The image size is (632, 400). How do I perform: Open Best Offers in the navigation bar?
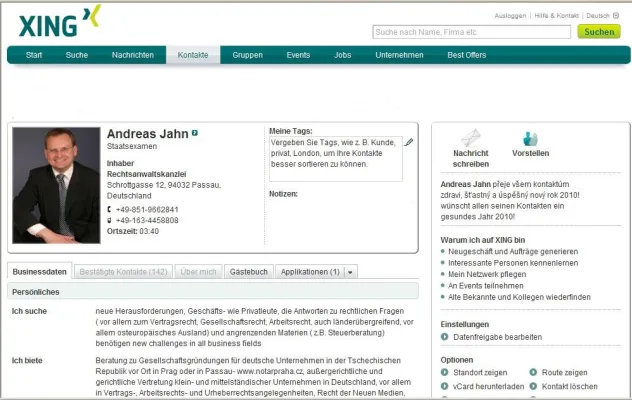coord(467,55)
